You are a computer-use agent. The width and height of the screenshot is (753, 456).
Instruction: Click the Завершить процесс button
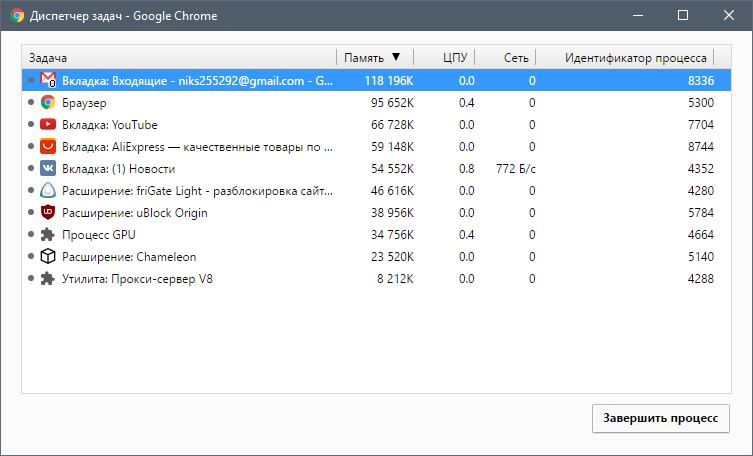pyautogui.click(x=661, y=418)
